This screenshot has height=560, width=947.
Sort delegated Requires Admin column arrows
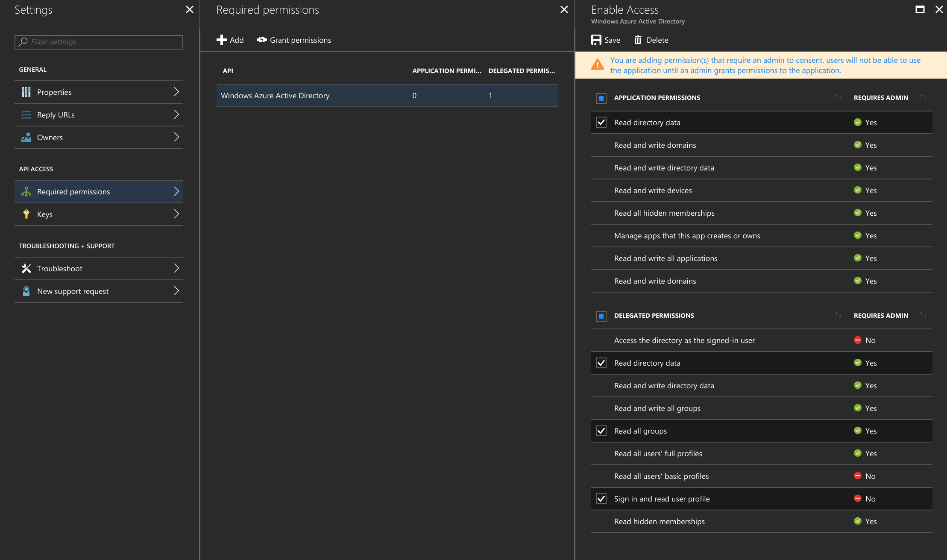(x=923, y=315)
